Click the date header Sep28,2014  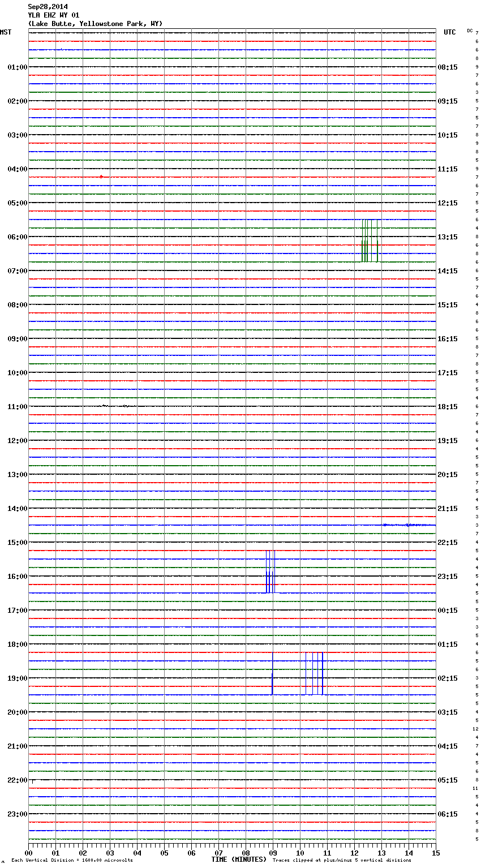pos(48,7)
